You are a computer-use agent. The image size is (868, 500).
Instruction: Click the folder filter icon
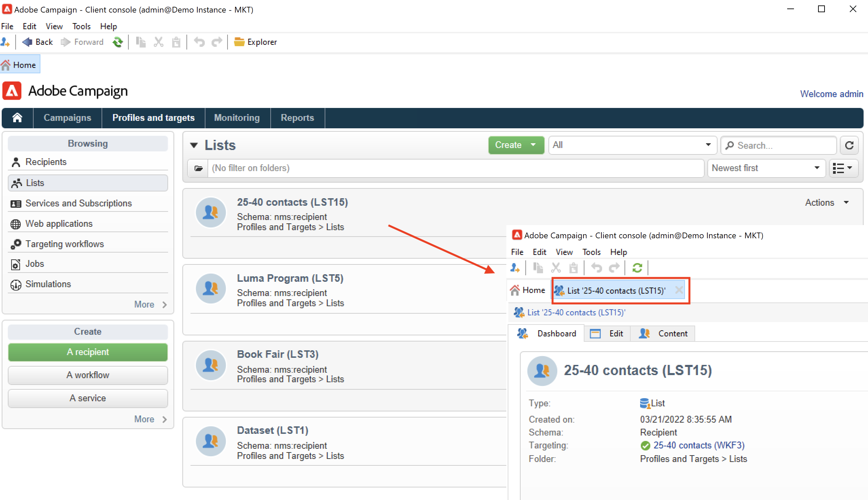pyautogui.click(x=198, y=168)
